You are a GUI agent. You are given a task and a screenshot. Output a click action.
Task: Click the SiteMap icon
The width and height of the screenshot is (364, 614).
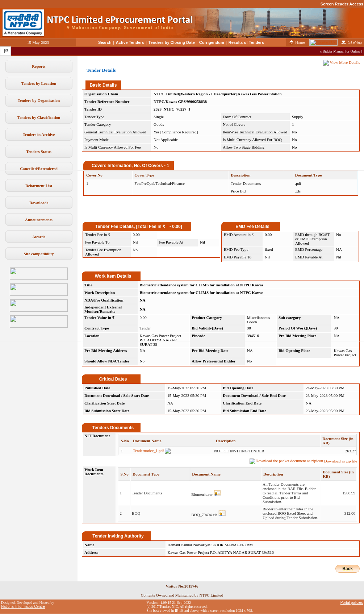[344, 42]
